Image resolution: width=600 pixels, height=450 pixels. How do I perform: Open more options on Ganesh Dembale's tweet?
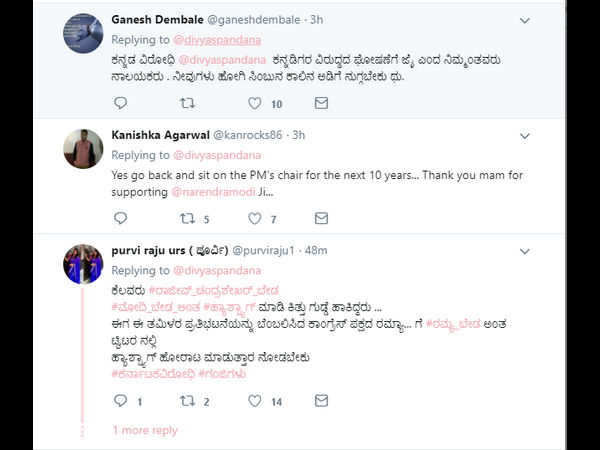coord(525,20)
